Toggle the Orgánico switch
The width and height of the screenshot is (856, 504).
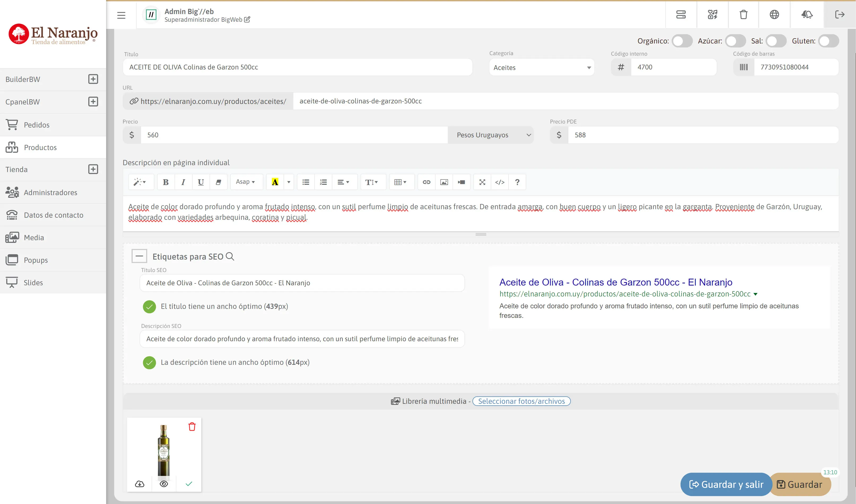pyautogui.click(x=682, y=41)
